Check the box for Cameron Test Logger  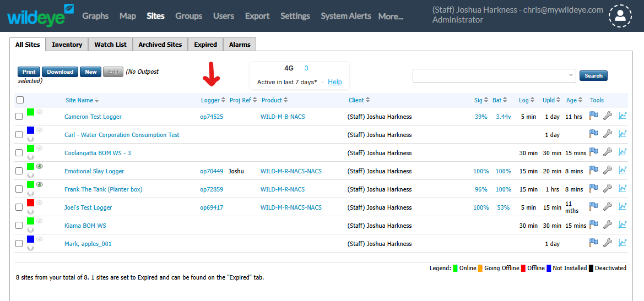click(19, 117)
